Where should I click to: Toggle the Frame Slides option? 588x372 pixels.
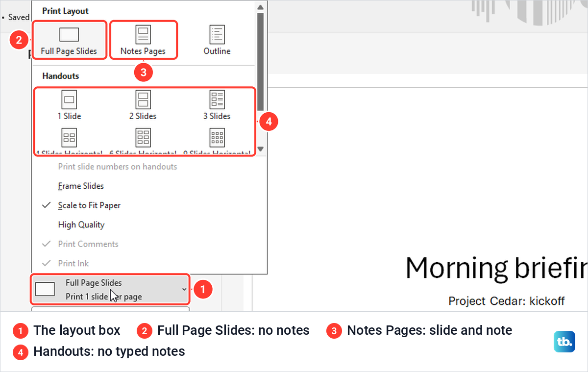click(81, 186)
